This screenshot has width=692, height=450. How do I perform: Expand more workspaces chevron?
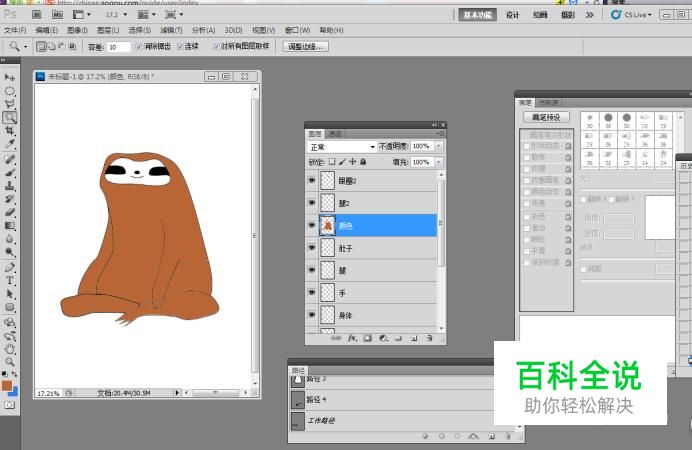(x=590, y=15)
